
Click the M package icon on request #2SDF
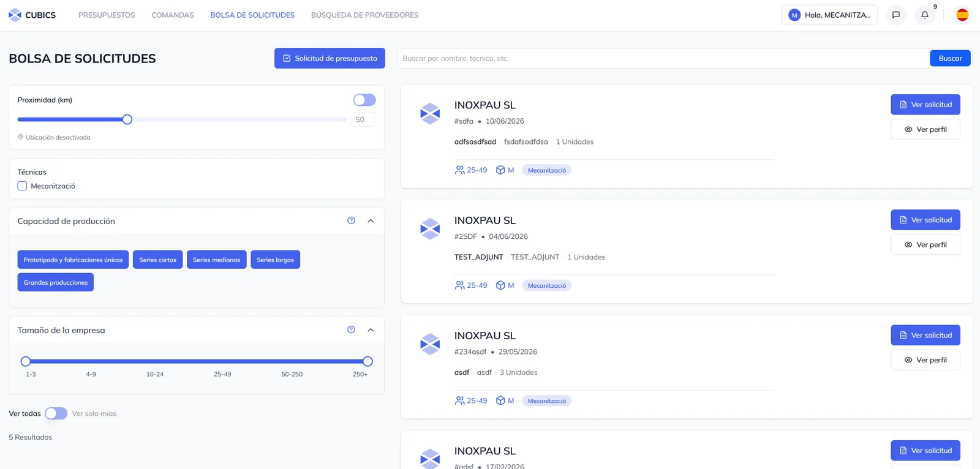click(500, 285)
